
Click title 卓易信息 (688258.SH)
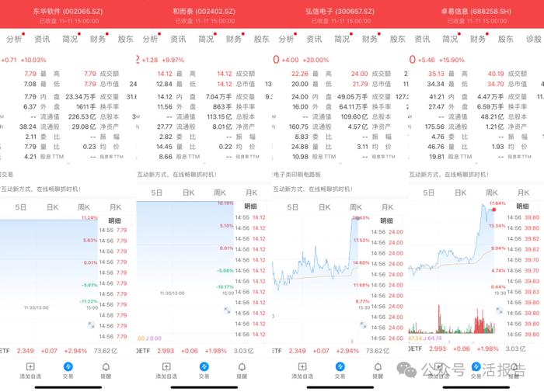476,11
